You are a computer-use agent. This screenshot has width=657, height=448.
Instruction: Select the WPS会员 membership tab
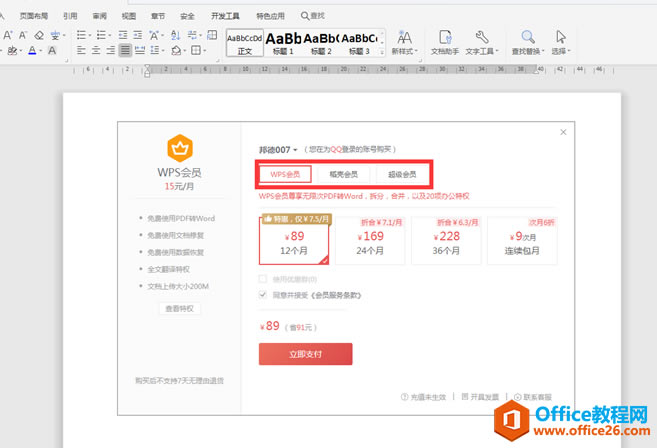tap(285, 174)
